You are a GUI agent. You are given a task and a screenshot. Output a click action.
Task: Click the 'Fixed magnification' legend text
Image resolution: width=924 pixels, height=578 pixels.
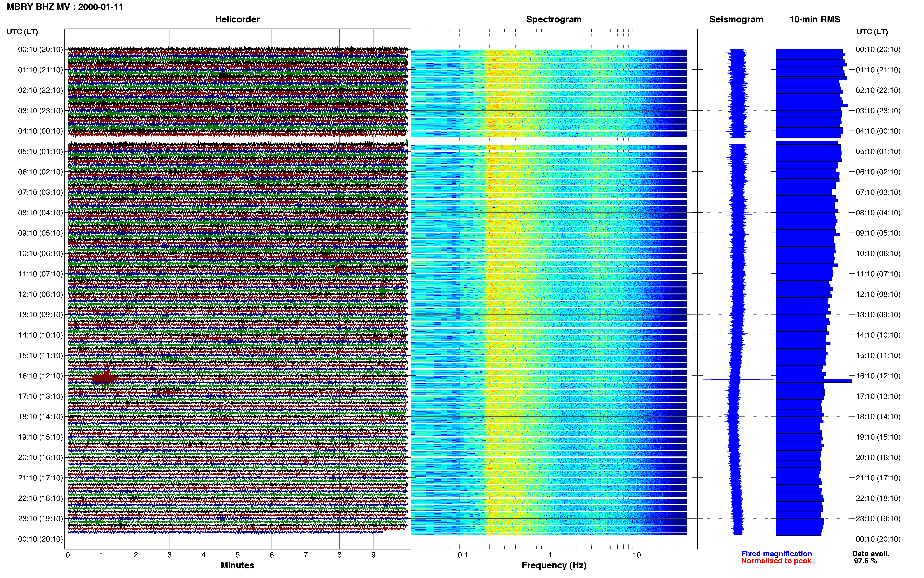pos(777,554)
